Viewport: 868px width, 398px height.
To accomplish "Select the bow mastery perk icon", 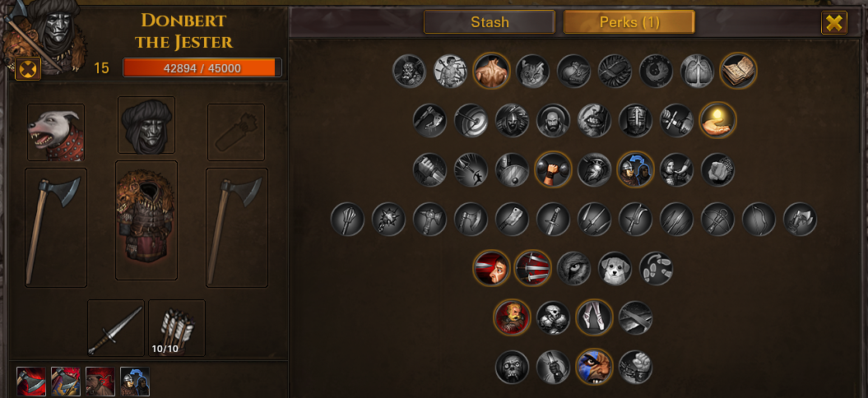I will click(x=759, y=220).
